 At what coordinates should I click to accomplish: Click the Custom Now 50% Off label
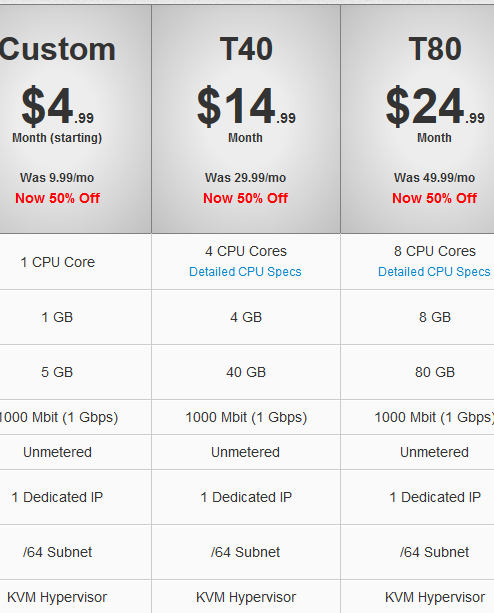click(57, 198)
